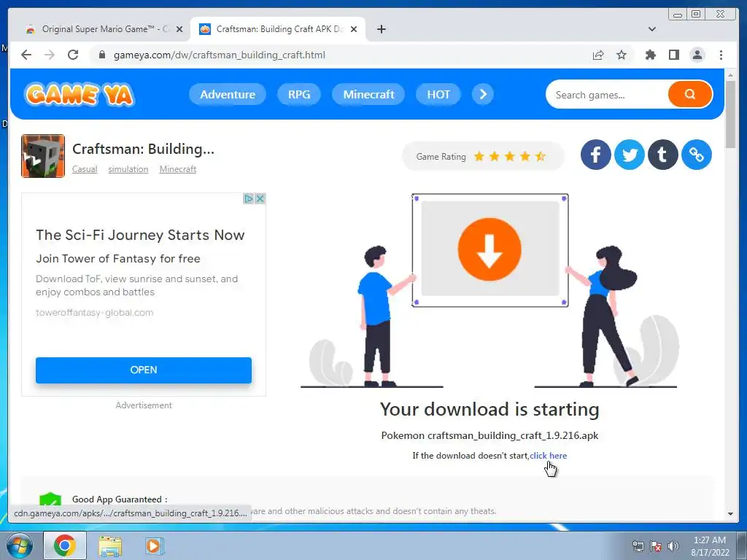Click the volume speaker tray icon

point(673,546)
